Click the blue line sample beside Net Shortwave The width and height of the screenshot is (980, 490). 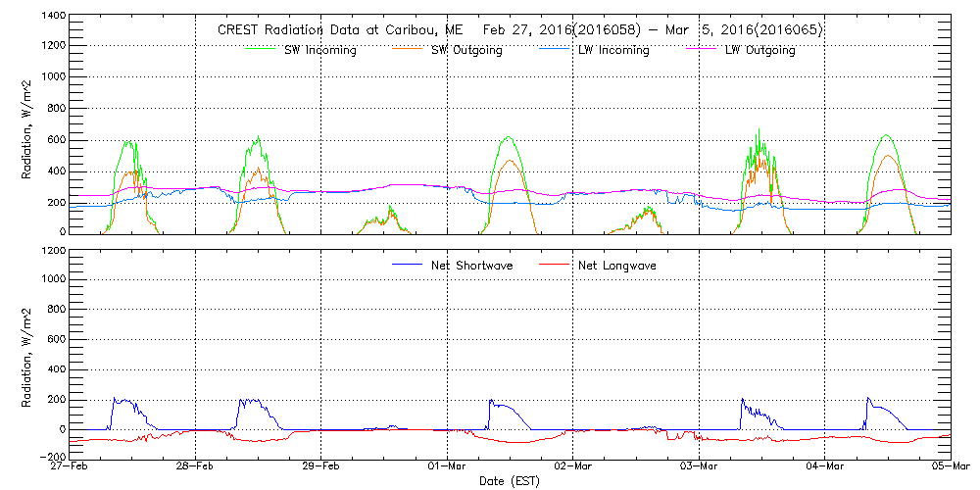pos(407,265)
